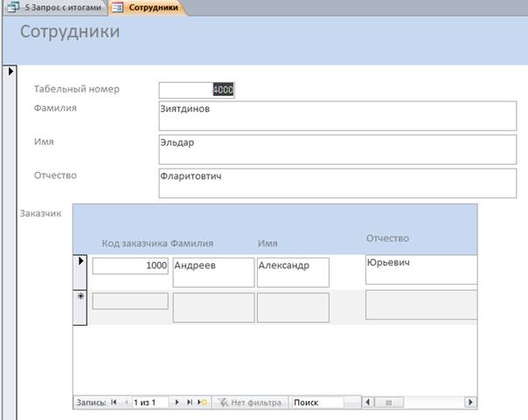Click empty Фамилия field in new row
Image resolution: width=528 pixels, height=420 pixels.
213,307
